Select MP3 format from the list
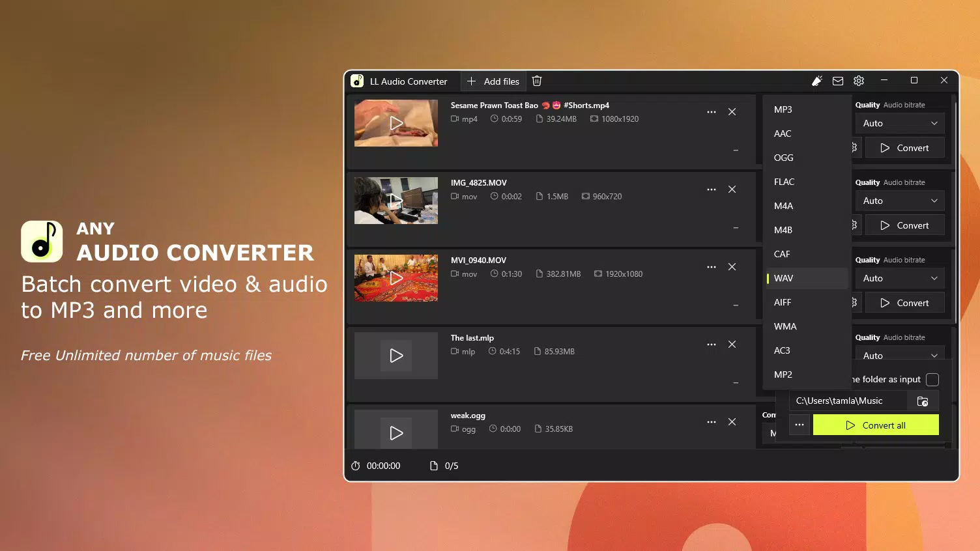This screenshot has height=551, width=980. coord(807,109)
